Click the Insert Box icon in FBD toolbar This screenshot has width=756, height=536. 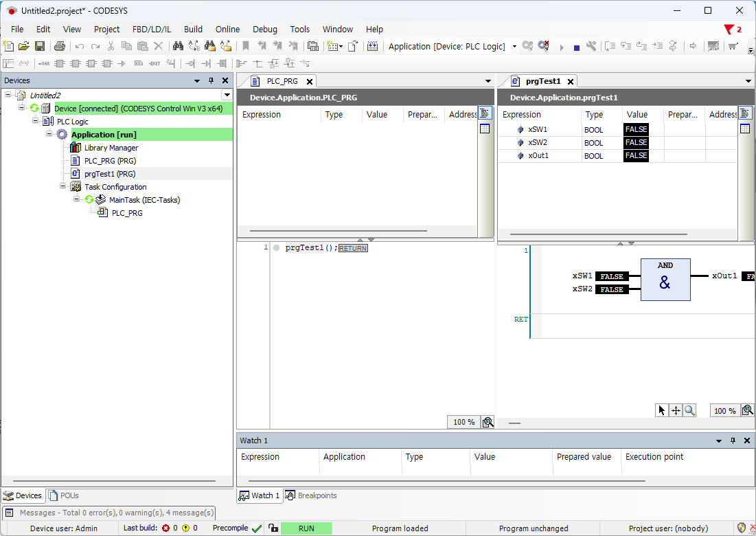coord(59,63)
